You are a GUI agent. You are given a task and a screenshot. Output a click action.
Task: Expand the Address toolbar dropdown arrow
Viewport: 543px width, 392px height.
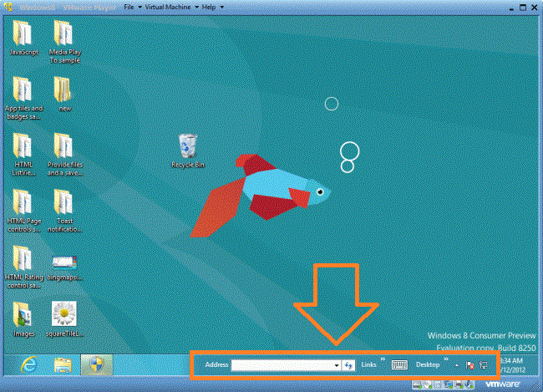click(x=337, y=365)
